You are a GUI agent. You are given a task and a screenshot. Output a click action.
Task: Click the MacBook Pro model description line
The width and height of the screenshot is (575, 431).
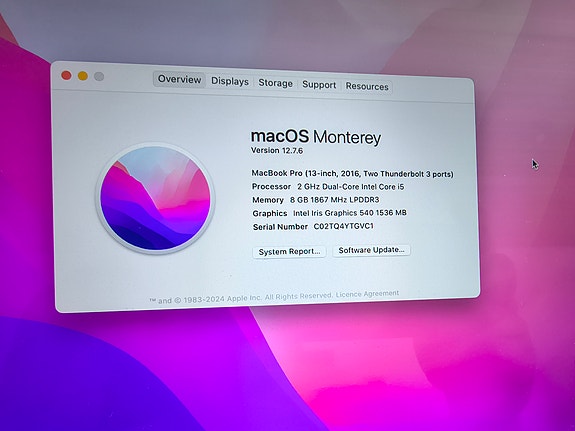(352, 174)
